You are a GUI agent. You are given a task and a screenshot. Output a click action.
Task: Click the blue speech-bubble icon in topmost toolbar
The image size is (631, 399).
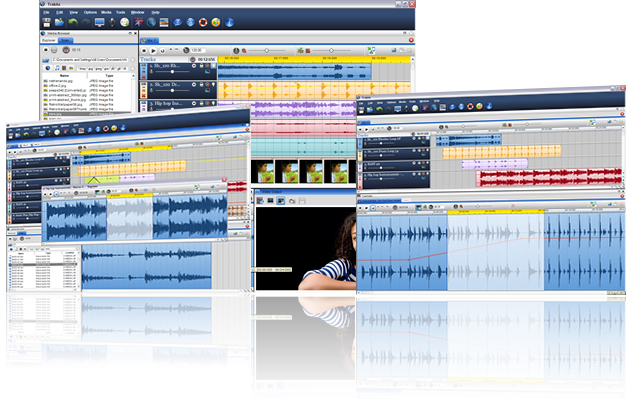tap(177, 22)
